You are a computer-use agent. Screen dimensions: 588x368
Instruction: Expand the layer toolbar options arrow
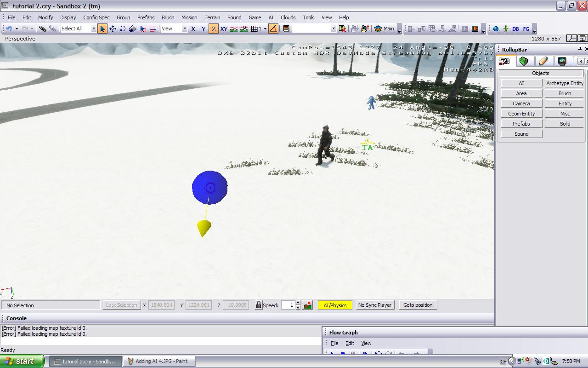pos(399,31)
